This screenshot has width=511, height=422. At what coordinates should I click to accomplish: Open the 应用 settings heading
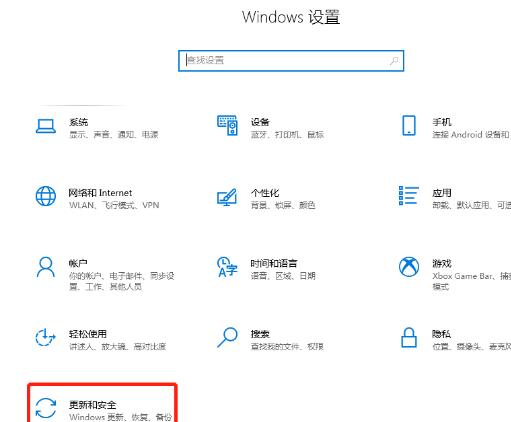442,193
